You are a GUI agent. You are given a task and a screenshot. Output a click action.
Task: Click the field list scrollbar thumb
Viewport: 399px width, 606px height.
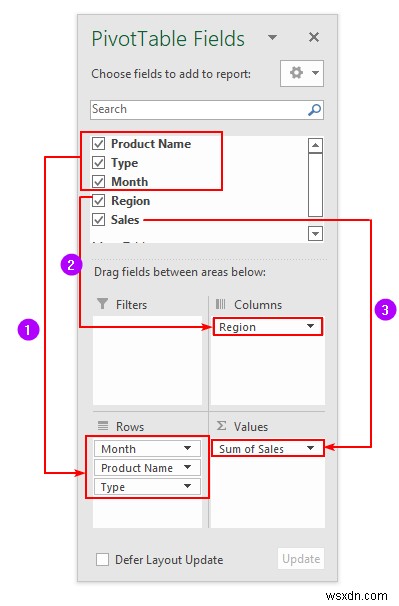tap(315, 185)
